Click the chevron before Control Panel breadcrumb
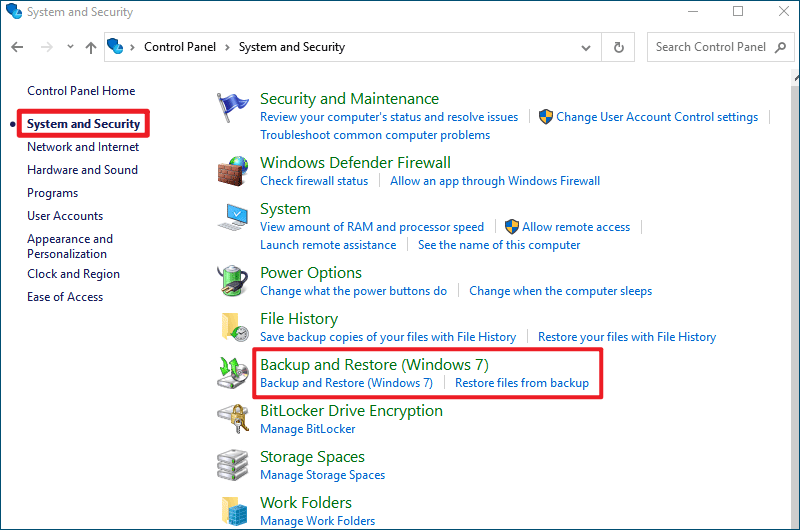The image size is (800, 530). (x=133, y=47)
